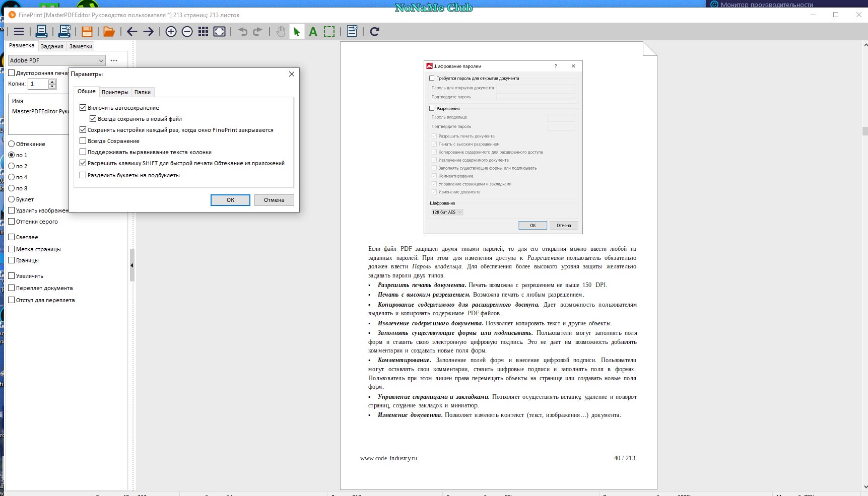Select layout по 2 radio button
The height and width of the screenshot is (496, 868).
(x=12, y=166)
